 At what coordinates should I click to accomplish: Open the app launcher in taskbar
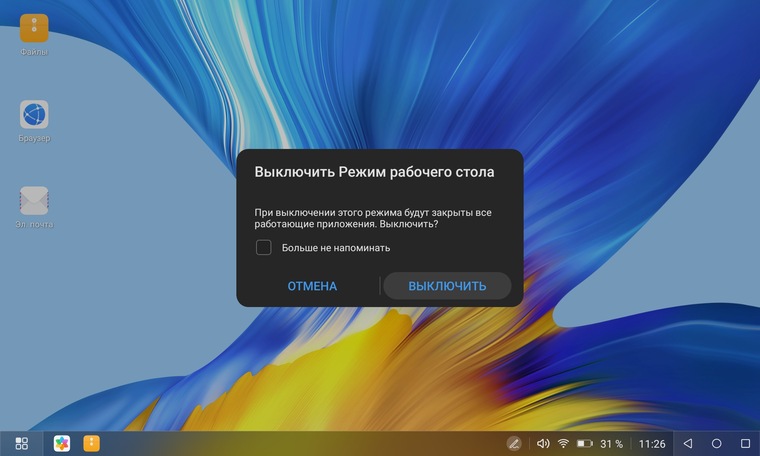(22, 443)
